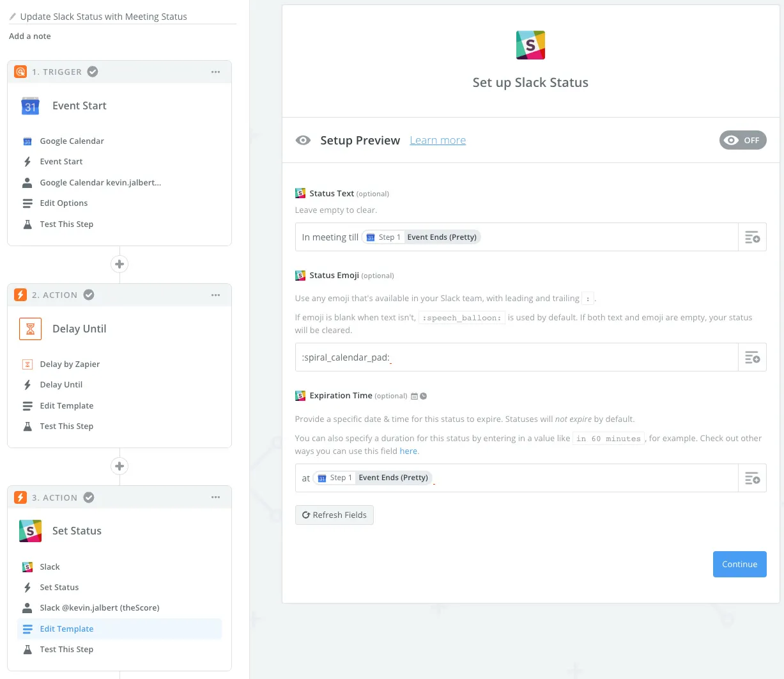Open the step 3 action options menu
Image resolution: width=784 pixels, height=679 pixels.
(216, 497)
